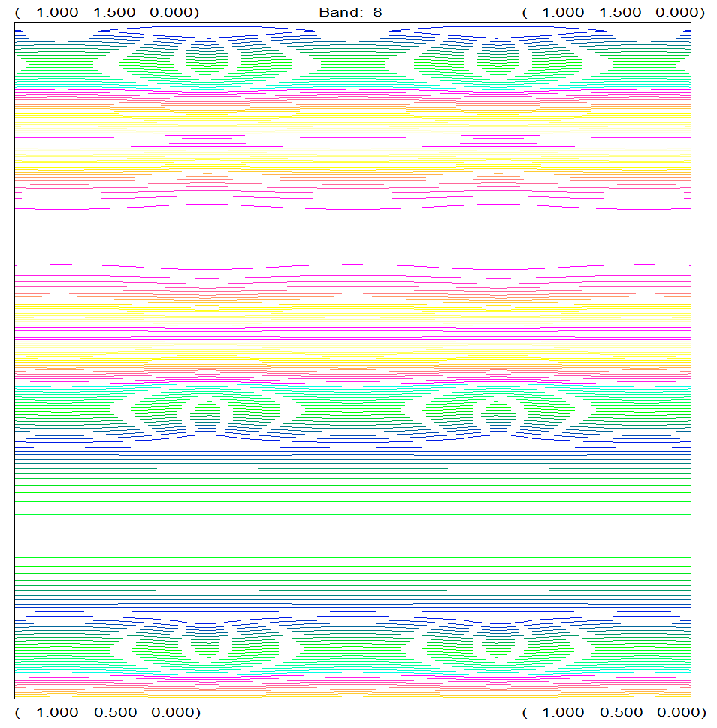
Task: Click the magenta contour directly below the wide white gap
Action: (x=352, y=265)
